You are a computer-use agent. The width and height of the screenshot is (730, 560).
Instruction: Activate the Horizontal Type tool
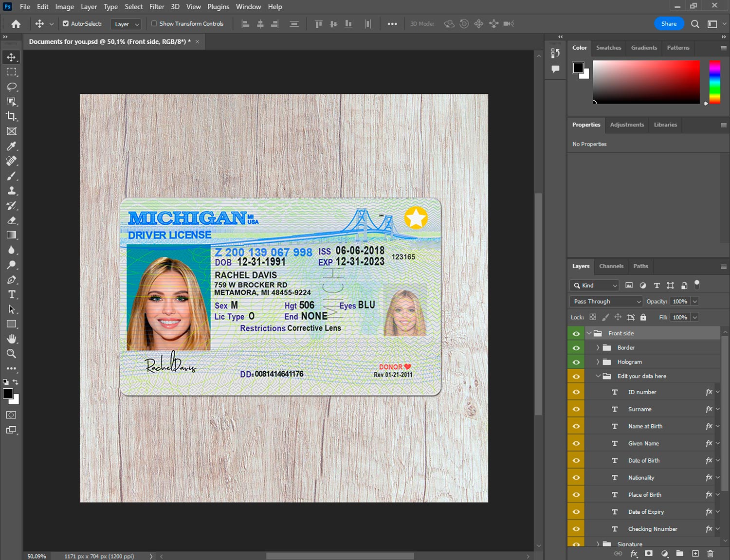click(x=11, y=294)
